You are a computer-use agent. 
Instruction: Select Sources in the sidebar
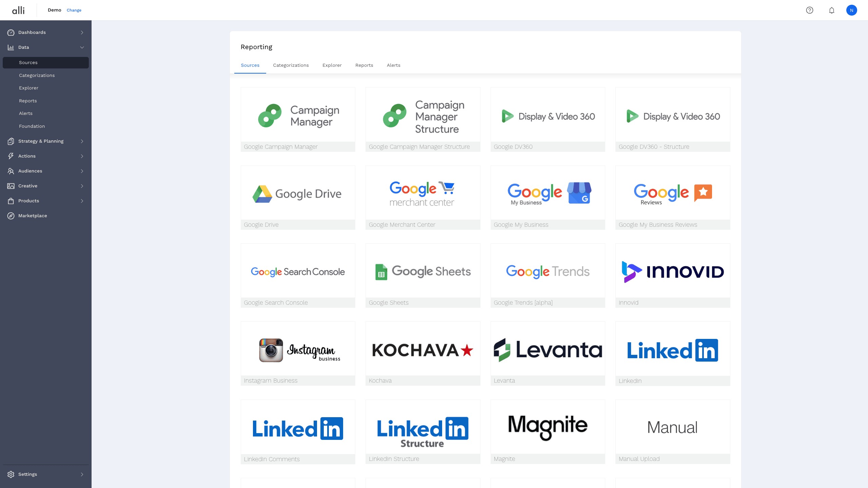(x=46, y=63)
